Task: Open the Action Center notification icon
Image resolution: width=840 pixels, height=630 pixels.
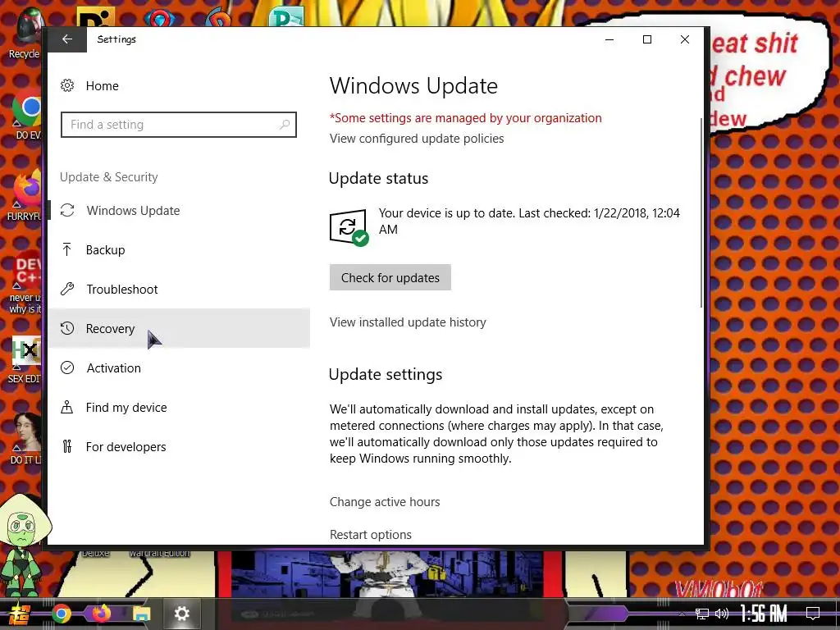Action: click(813, 614)
